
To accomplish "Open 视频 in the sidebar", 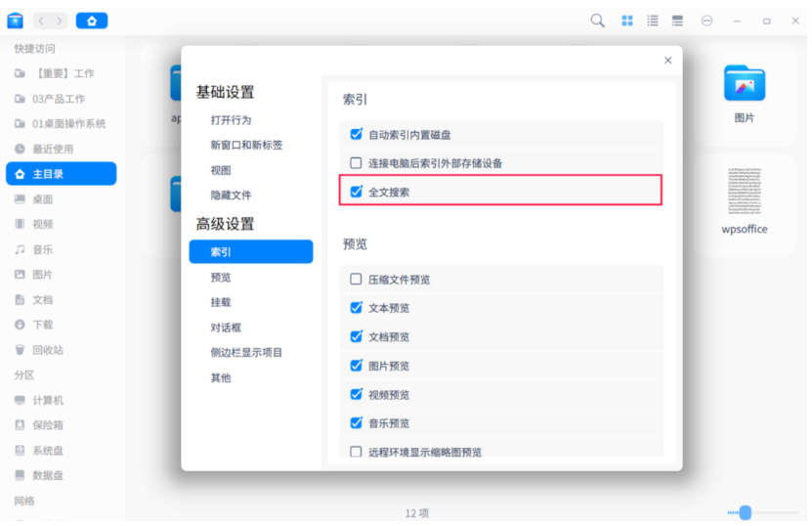I will 62,225.
